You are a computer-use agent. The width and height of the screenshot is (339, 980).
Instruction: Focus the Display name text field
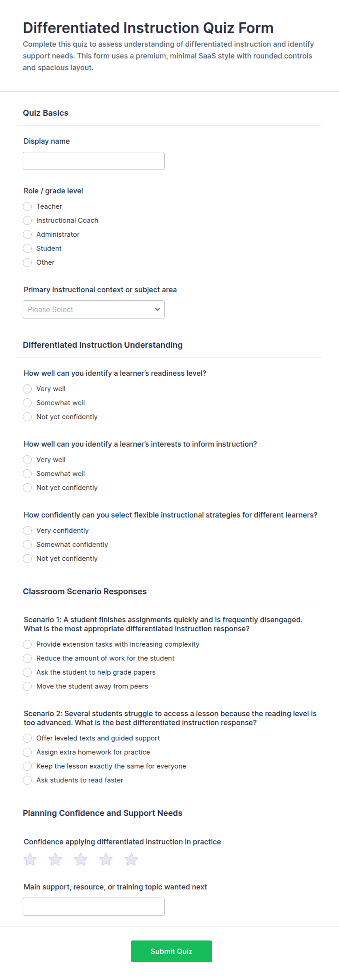pyautogui.click(x=94, y=161)
